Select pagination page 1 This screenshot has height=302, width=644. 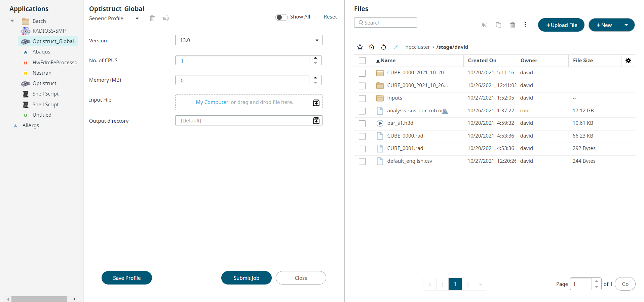tap(455, 284)
